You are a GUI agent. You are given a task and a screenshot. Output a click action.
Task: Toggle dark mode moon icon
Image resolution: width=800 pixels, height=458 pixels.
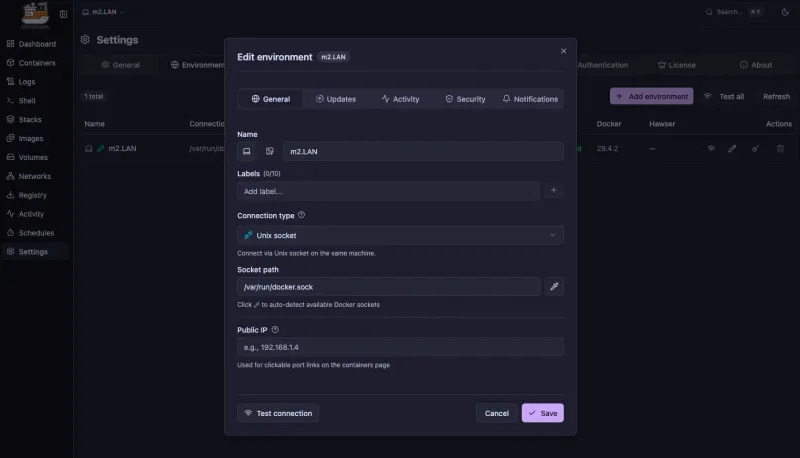click(785, 12)
